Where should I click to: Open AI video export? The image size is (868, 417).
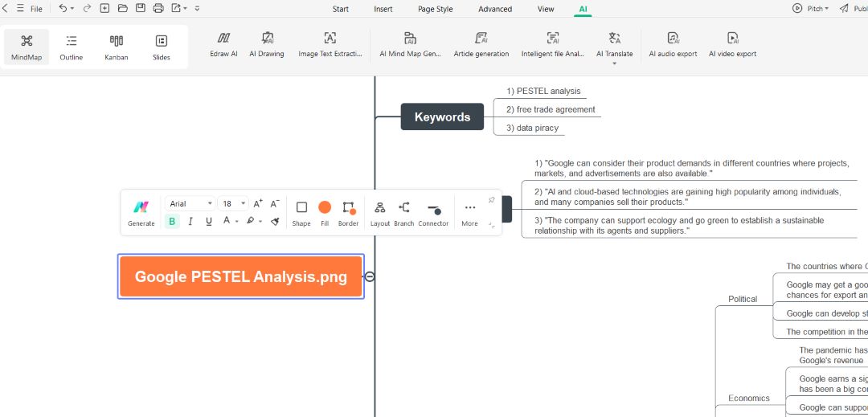(x=732, y=44)
